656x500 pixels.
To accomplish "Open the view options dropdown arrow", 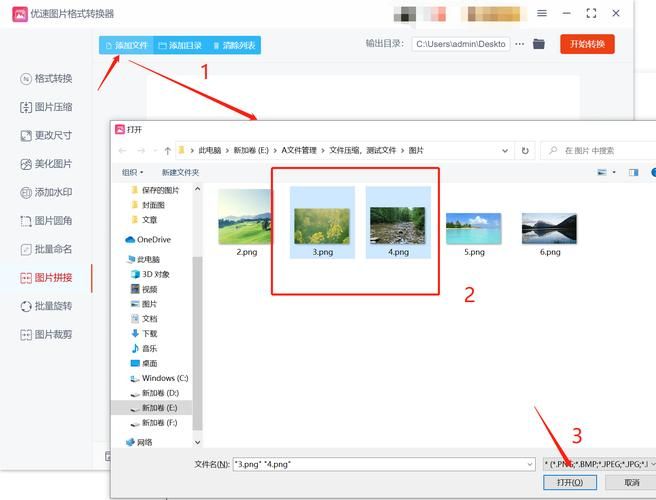I will click(x=614, y=172).
